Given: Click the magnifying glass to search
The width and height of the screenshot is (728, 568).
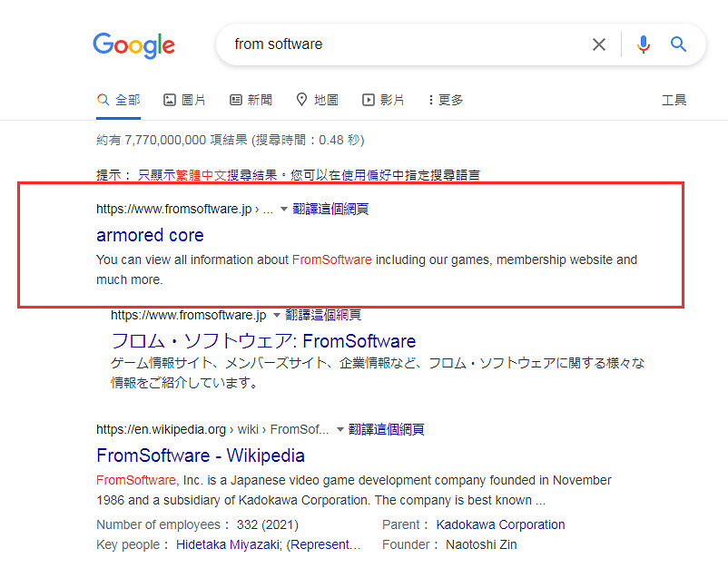Looking at the screenshot, I should (678, 44).
